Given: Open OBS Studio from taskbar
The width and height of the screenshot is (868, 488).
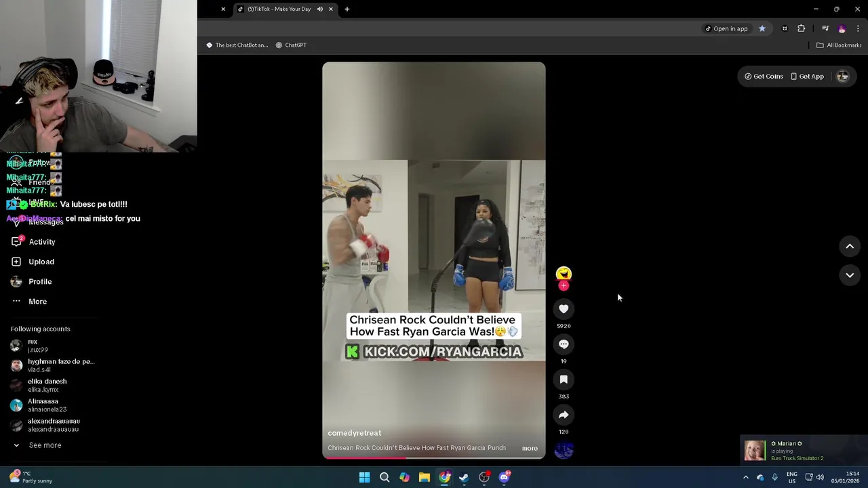Looking at the screenshot, I should tap(484, 477).
